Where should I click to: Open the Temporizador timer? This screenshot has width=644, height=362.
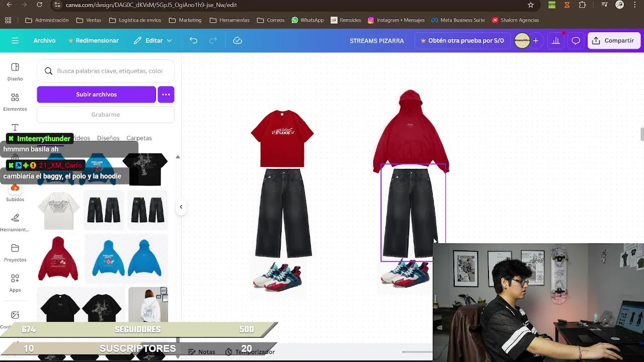pos(250,352)
